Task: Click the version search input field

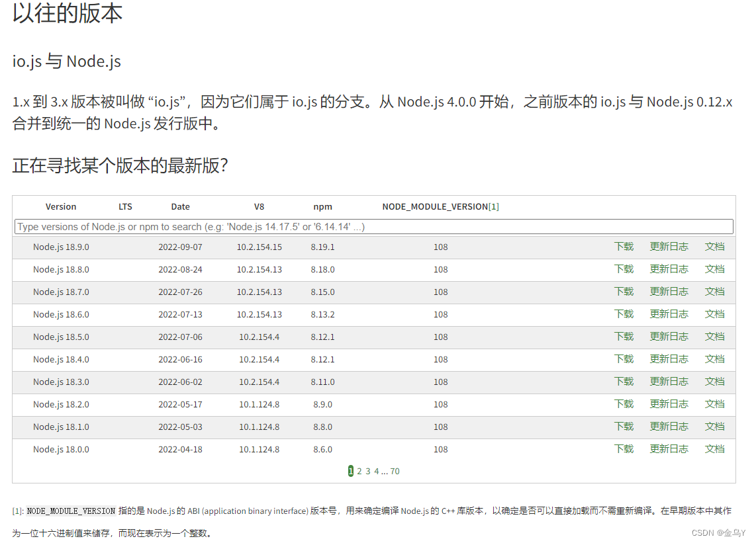Action: 373,226
